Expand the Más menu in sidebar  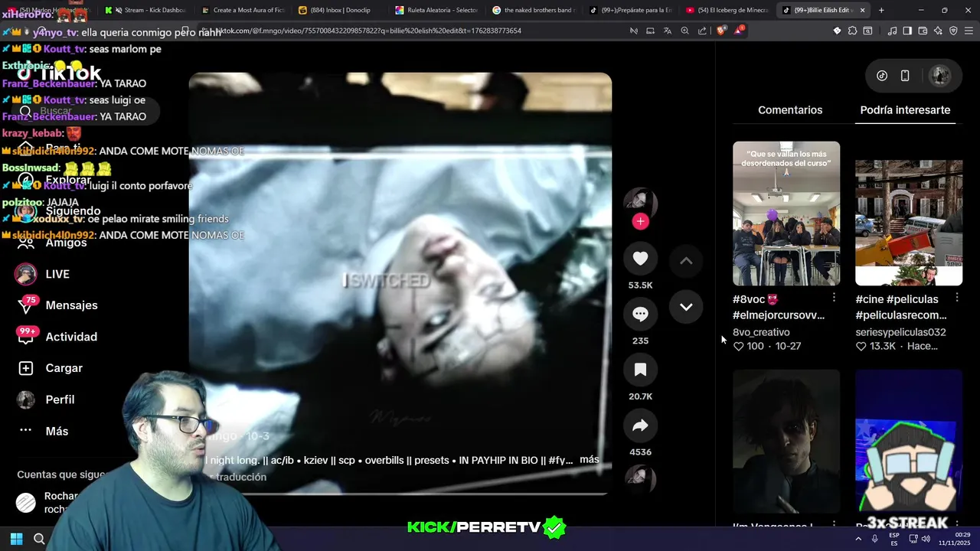44,431
